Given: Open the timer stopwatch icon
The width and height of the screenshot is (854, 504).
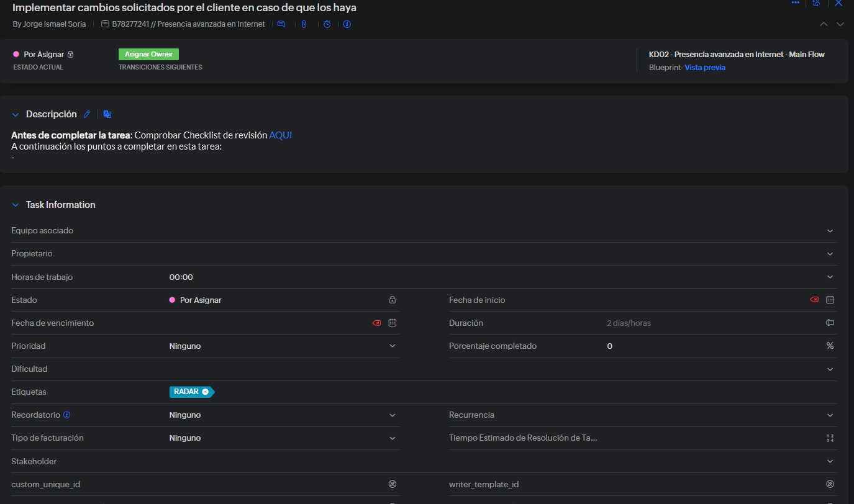Looking at the screenshot, I should coord(327,24).
